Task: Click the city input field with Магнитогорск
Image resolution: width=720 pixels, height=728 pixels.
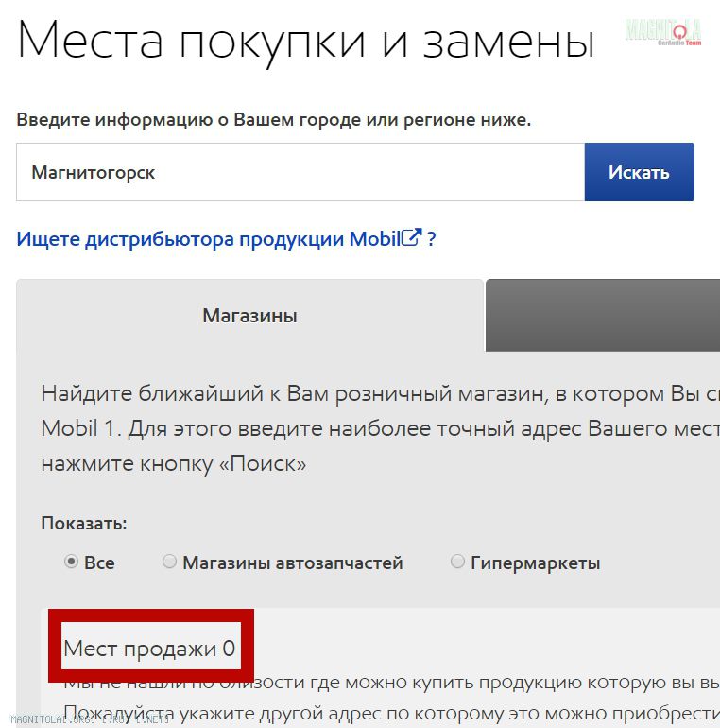Action: click(x=300, y=172)
